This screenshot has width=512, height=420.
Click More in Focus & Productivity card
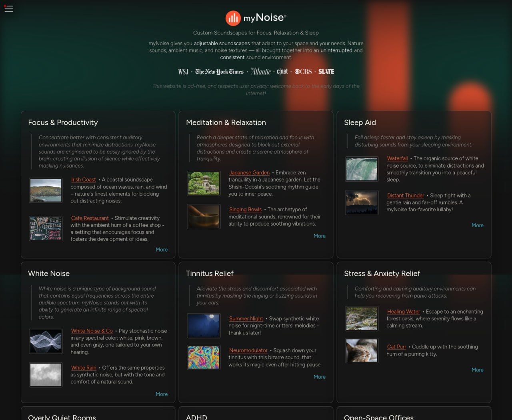click(162, 250)
